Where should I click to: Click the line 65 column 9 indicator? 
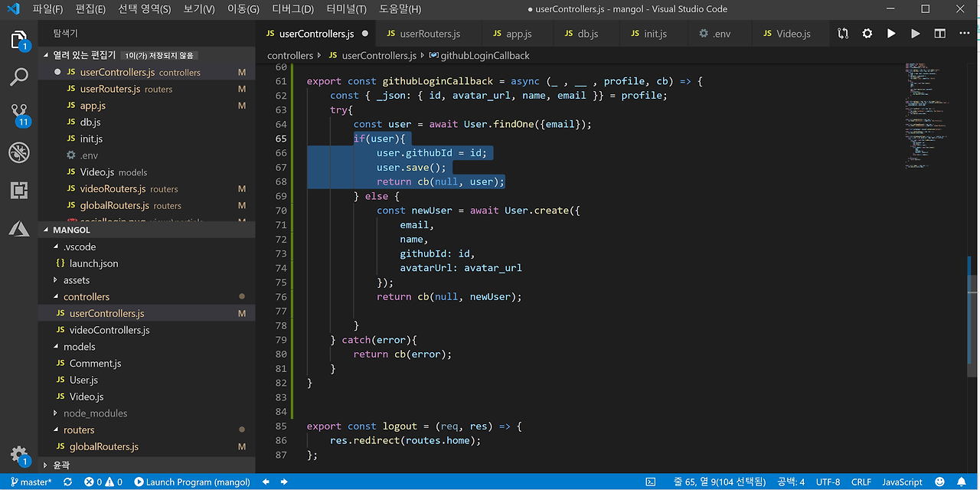click(719, 482)
